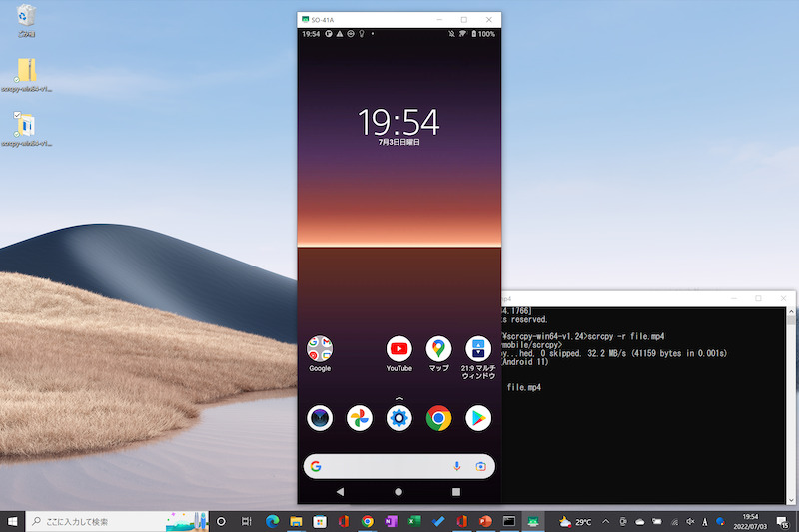Open Google Play Store on the phone
Screen dimensions: 799x532
click(478, 418)
